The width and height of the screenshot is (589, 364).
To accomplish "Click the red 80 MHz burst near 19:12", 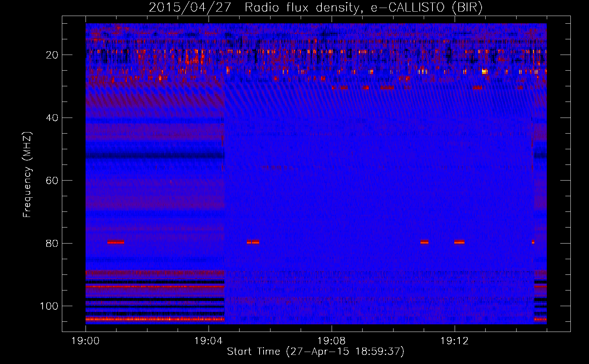I will 459,242.
